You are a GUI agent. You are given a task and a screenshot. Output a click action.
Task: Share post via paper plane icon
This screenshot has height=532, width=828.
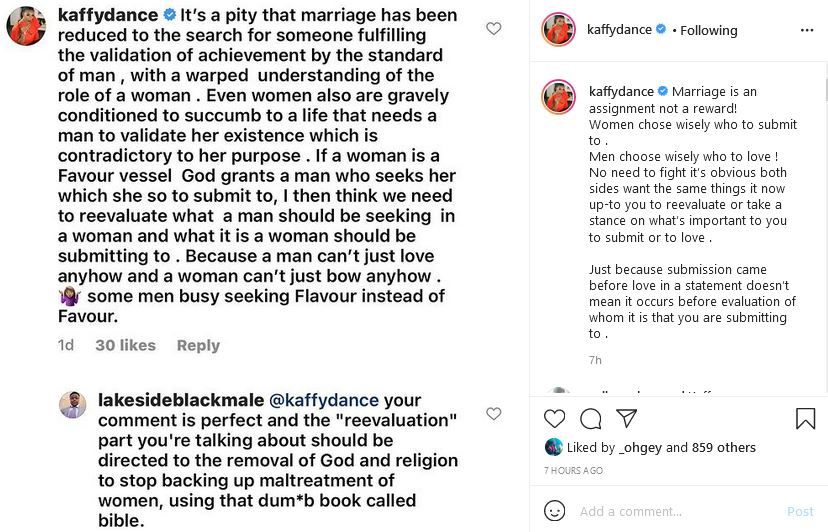click(x=626, y=419)
